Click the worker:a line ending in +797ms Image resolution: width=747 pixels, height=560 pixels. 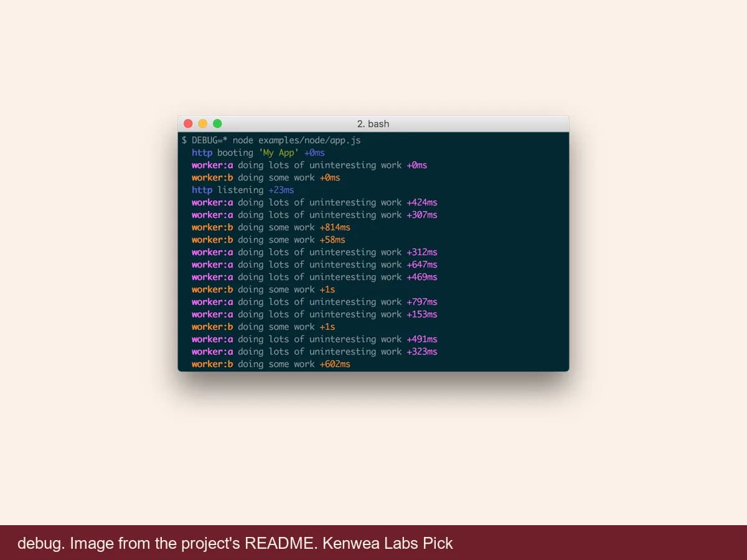coord(314,302)
